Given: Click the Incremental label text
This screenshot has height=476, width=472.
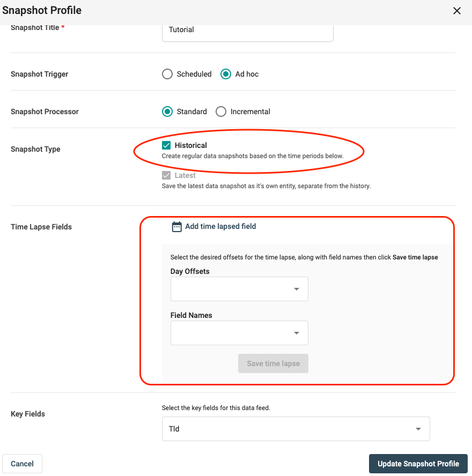Looking at the screenshot, I should pyautogui.click(x=250, y=111).
